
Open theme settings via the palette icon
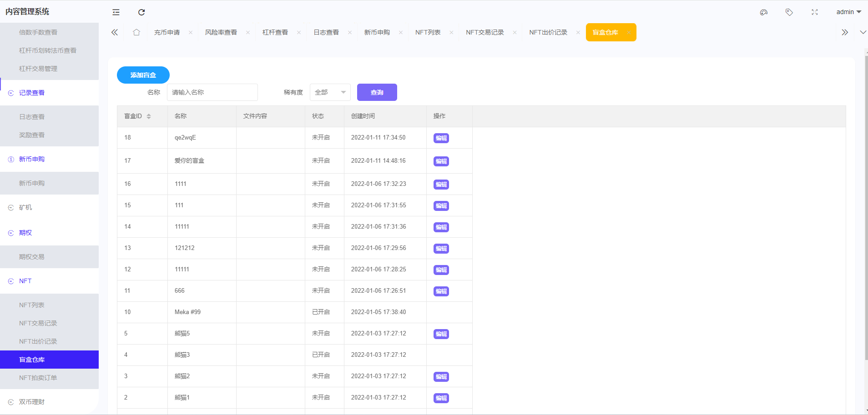(x=763, y=12)
